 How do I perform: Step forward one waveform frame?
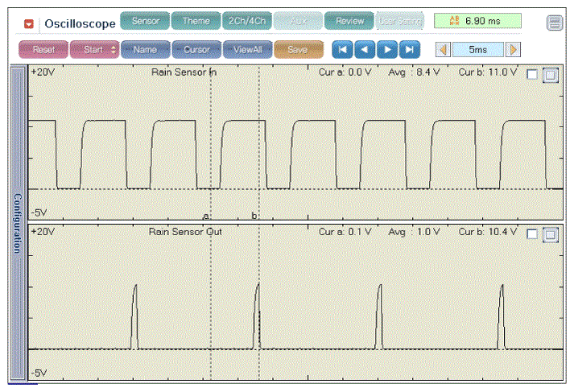(x=388, y=50)
